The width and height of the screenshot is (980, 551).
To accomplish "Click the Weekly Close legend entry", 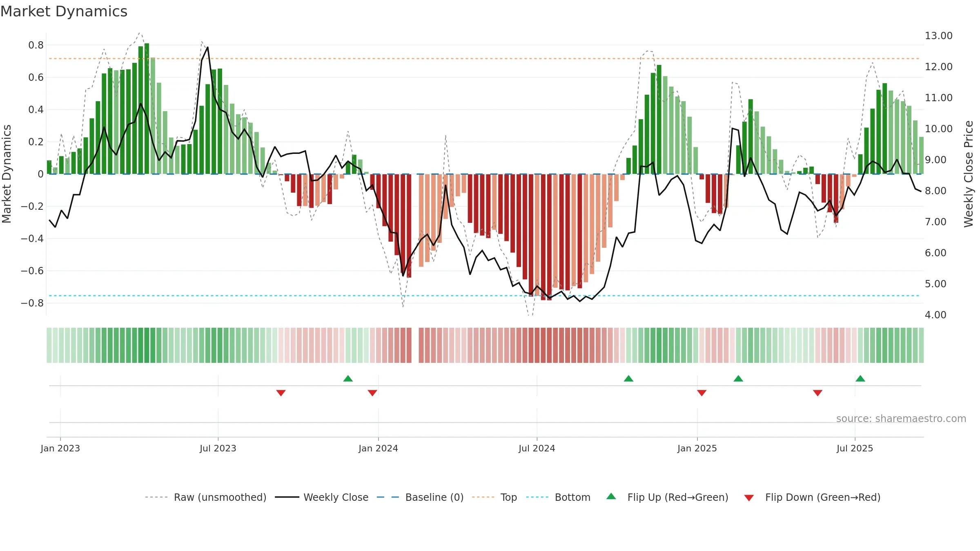I will 322,497.
